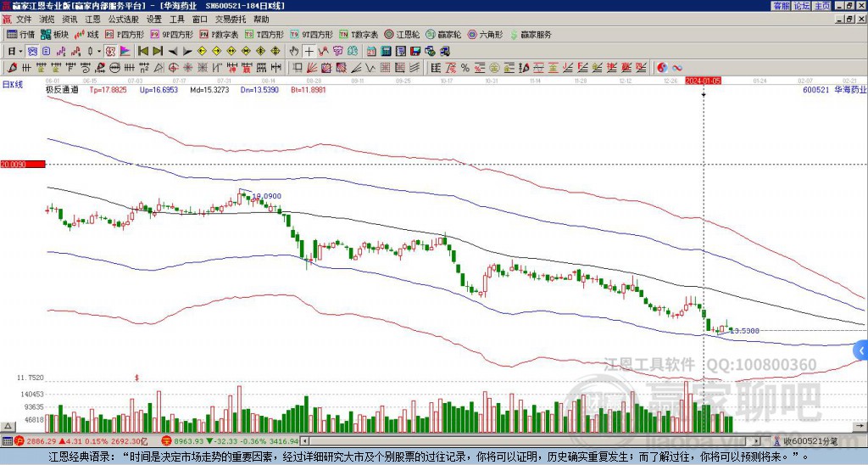The image size is (868, 465).
Task: Open the 客服 customer service link
Action: pyautogui.click(x=782, y=6)
